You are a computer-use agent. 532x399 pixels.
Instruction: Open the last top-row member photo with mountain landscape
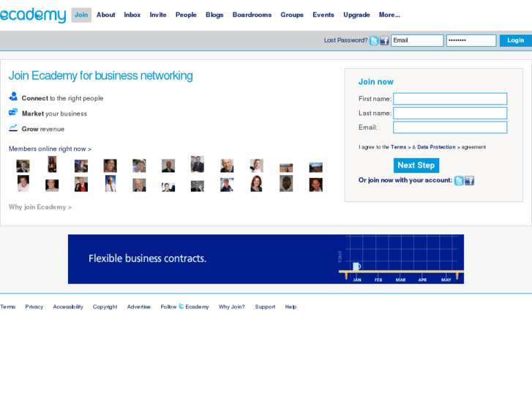[316, 168]
